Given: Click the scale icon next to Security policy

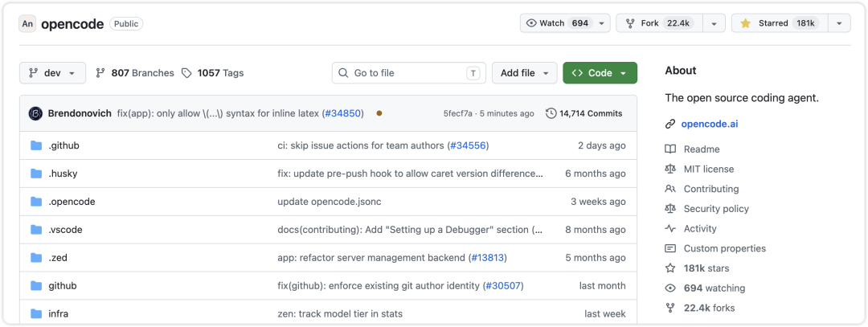Looking at the screenshot, I should click(x=670, y=209).
